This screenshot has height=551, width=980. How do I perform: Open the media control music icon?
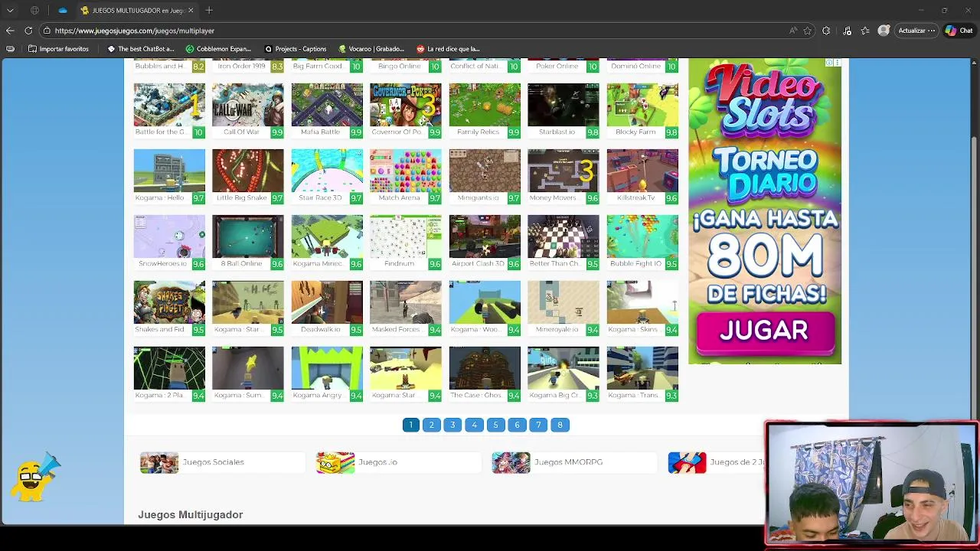pos(847,31)
